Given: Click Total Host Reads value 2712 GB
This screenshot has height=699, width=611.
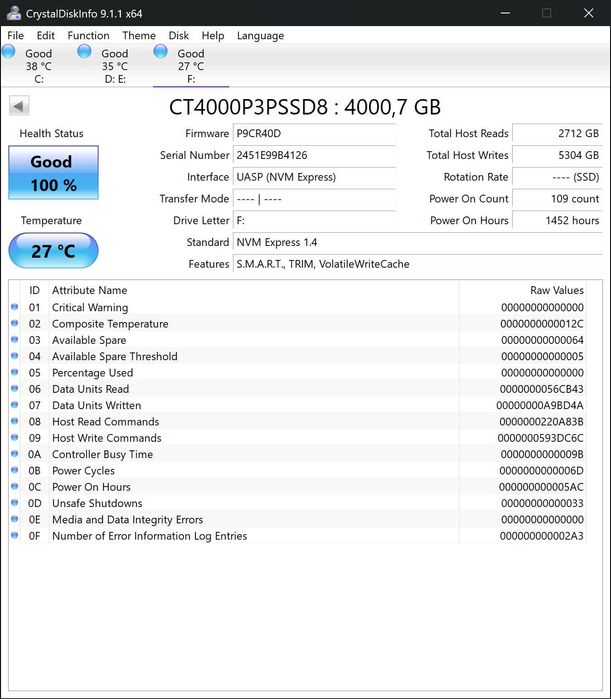Looking at the screenshot, I should tap(557, 133).
